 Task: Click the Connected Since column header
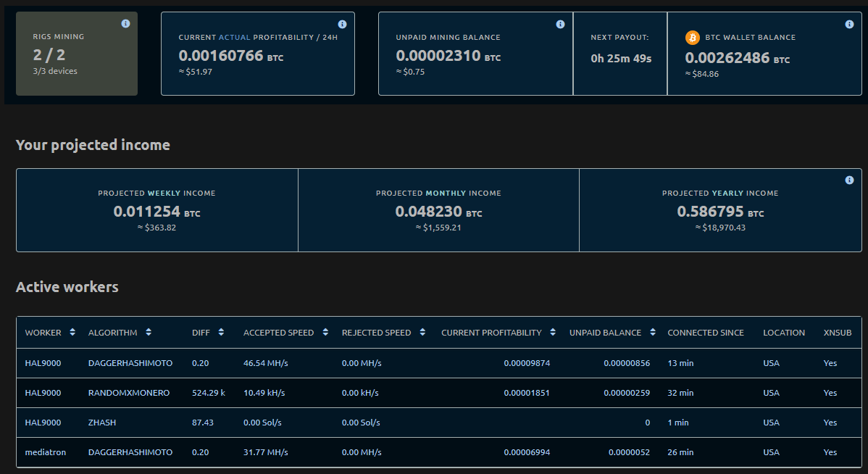click(705, 333)
